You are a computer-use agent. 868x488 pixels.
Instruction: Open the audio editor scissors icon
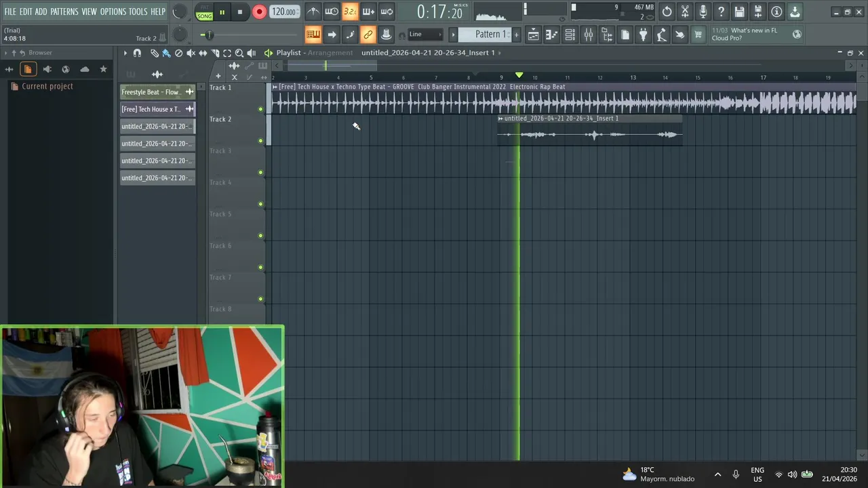point(685,12)
